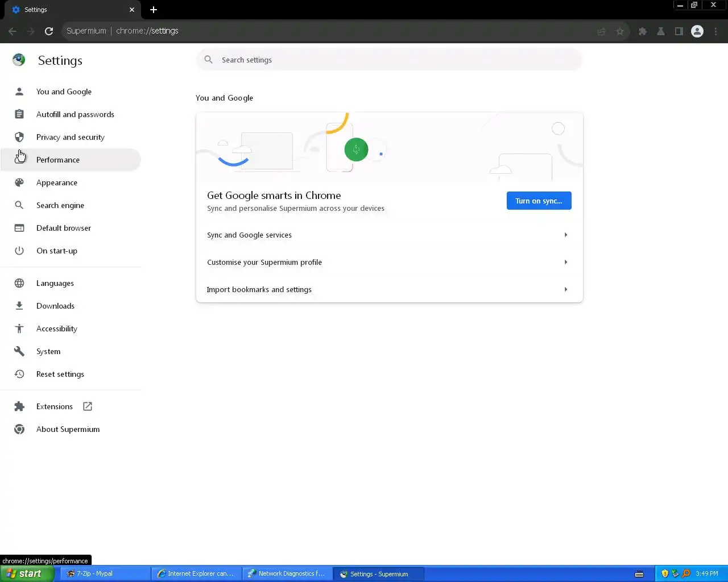Viewport: 728px width, 582px height.
Task: Click the On start-up power icon
Action: [19, 251]
